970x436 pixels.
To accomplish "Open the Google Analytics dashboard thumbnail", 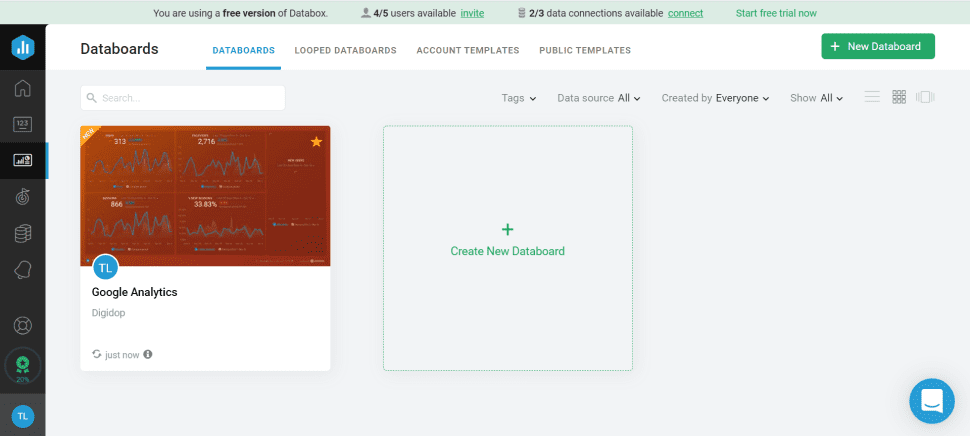I will click(205, 196).
